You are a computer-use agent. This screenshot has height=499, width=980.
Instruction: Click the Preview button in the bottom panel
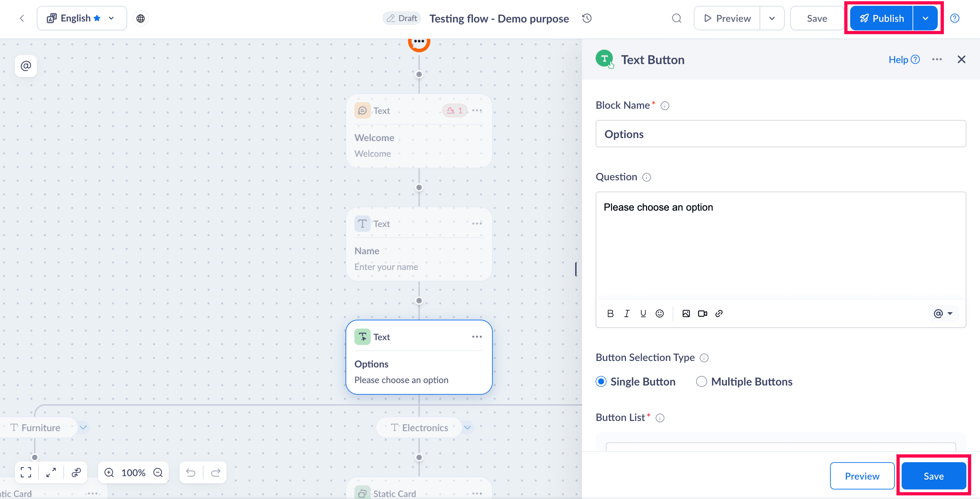(862, 476)
